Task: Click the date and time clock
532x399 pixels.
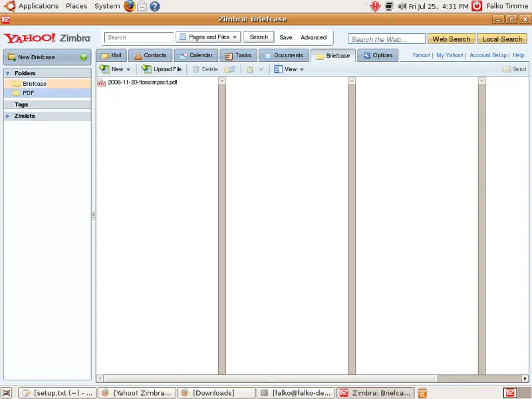Action: tap(438, 6)
